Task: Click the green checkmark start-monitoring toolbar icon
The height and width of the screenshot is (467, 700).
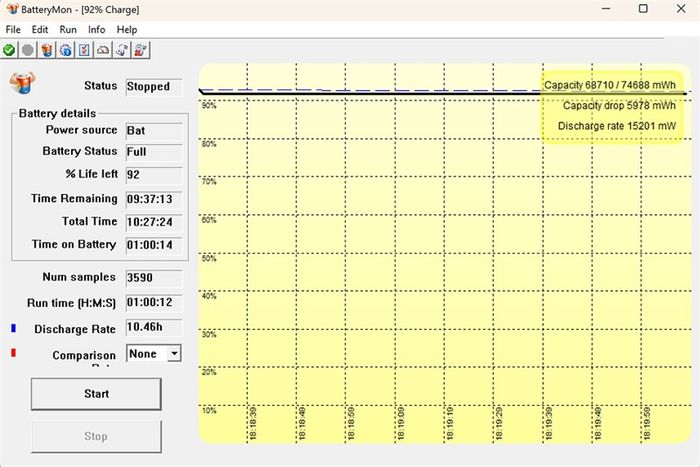Action: [9, 50]
